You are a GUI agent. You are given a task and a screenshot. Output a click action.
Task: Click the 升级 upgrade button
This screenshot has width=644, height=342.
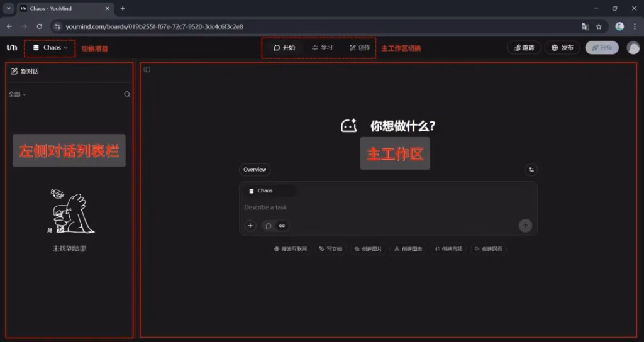[x=602, y=48]
